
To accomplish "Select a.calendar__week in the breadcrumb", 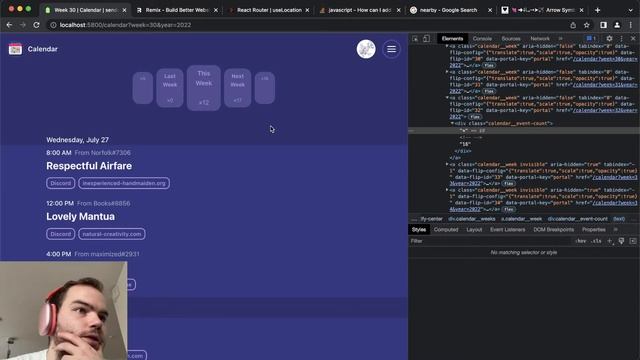I will pos(521,219).
